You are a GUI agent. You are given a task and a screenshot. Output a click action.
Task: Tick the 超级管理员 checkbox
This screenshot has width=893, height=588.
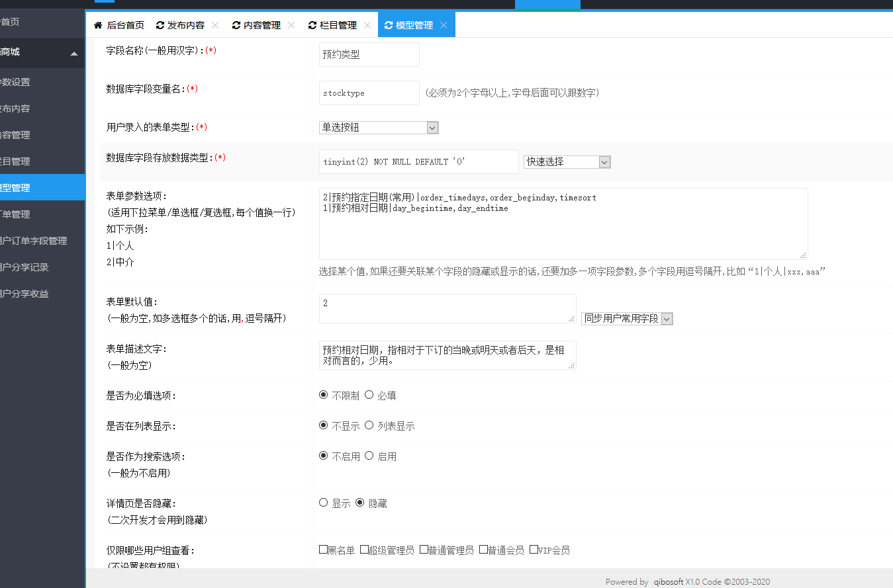pos(364,549)
